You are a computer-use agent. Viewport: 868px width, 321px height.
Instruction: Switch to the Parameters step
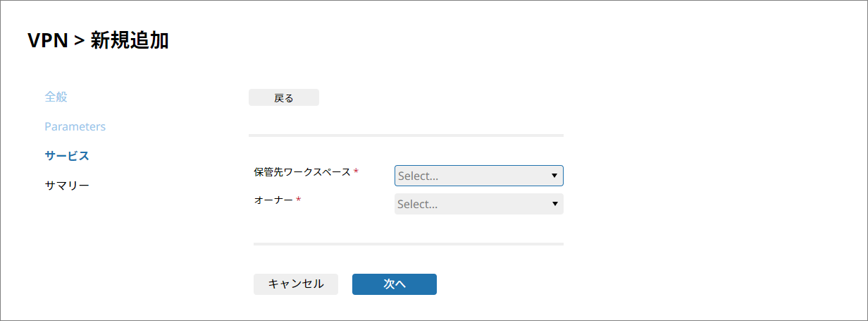[75, 126]
